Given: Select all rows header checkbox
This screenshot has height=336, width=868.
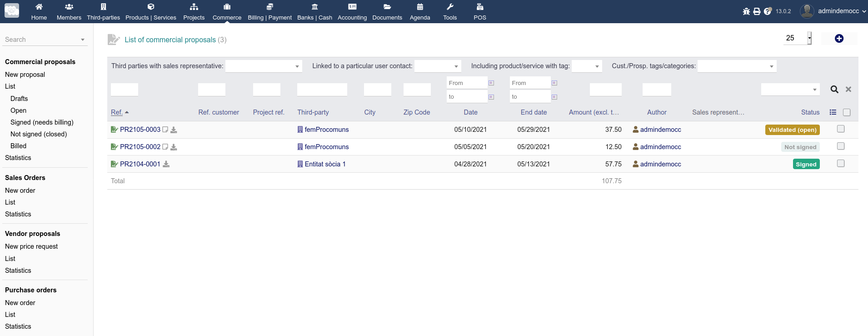Looking at the screenshot, I should pos(847,112).
